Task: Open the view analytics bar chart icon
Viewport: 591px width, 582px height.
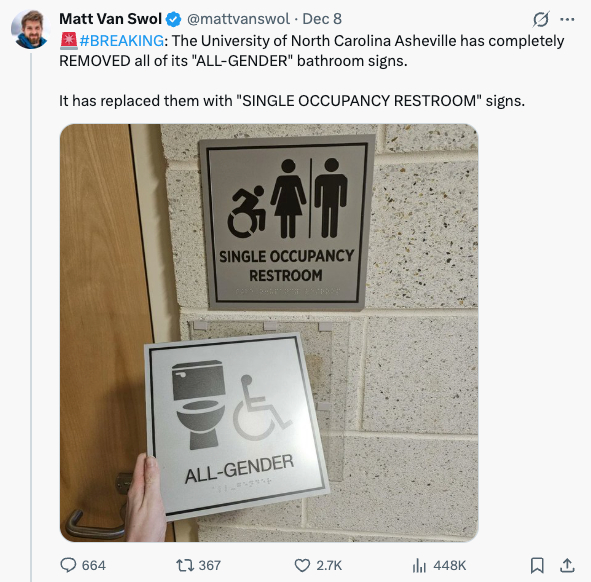Action: (x=419, y=565)
